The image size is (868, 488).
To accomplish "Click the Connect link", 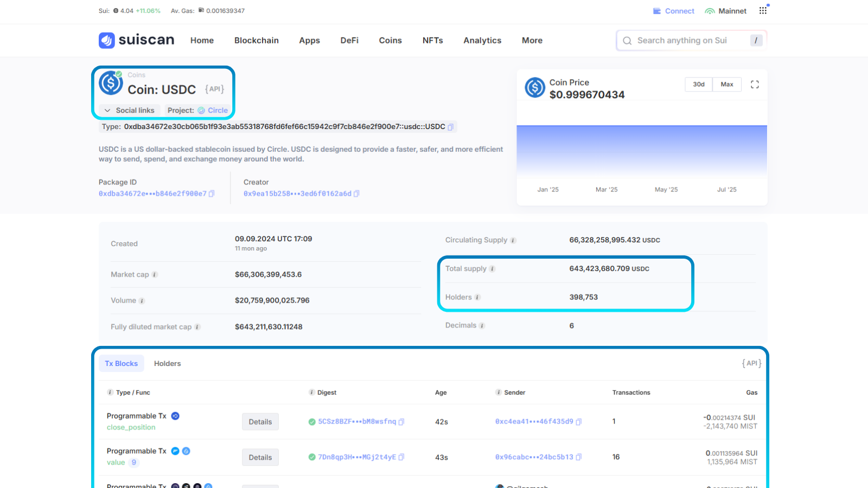I will [x=680, y=11].
